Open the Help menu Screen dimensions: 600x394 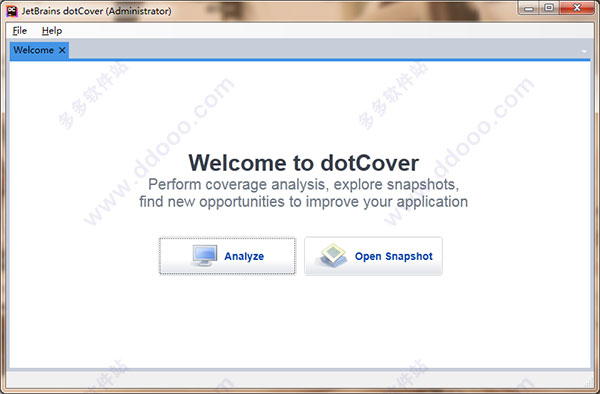[x=52, y=31]
